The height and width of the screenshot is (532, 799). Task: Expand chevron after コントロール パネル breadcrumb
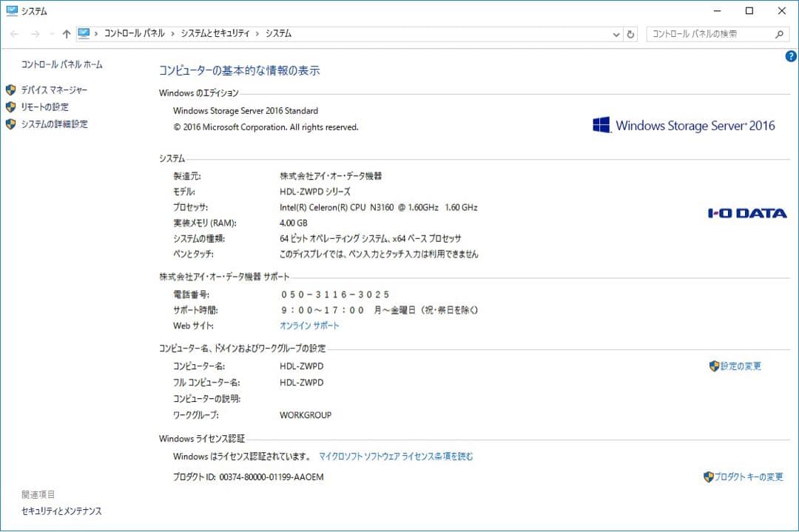[x=172, y=34]
